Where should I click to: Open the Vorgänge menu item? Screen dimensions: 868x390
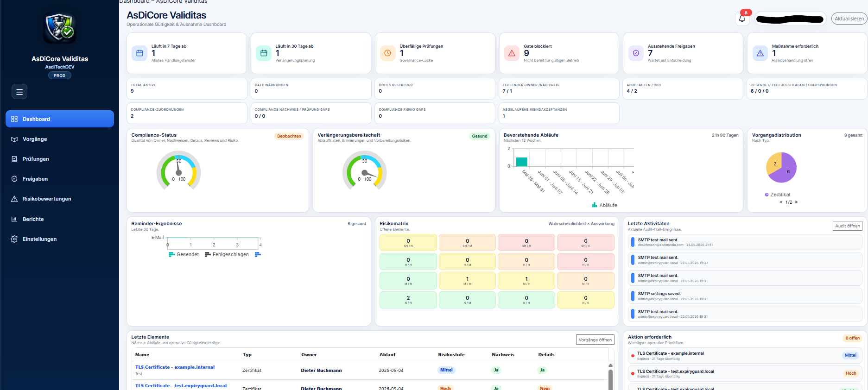[x=60, y=139]
